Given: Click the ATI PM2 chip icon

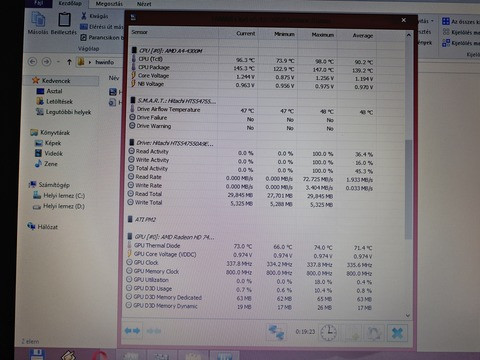Looking at the screenshot, I should [130, 219].
